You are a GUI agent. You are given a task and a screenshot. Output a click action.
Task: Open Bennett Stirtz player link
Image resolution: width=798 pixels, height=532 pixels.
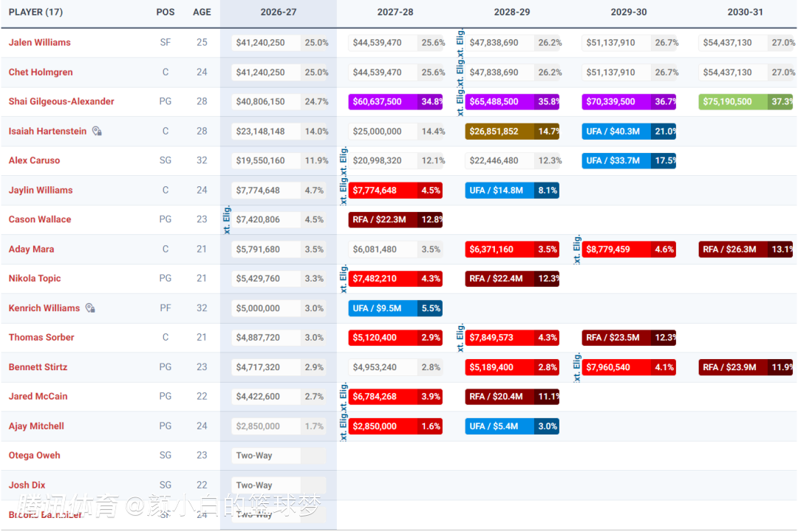(x=38, y=367)
